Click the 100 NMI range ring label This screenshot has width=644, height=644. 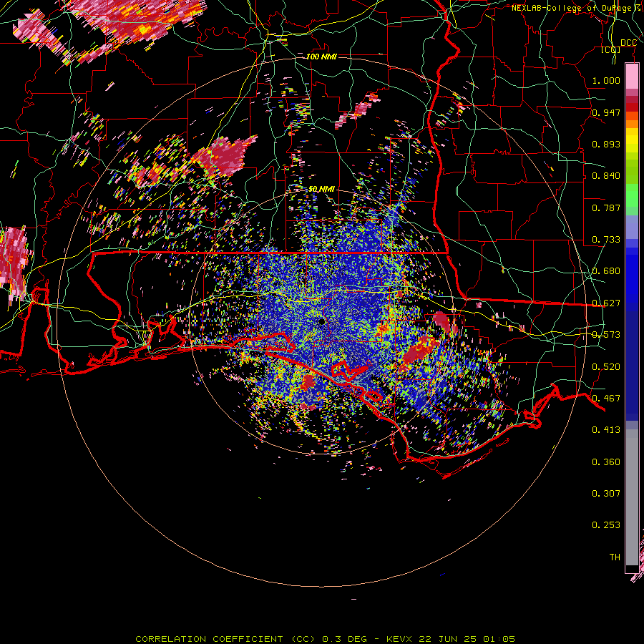(x=321, y=57)
